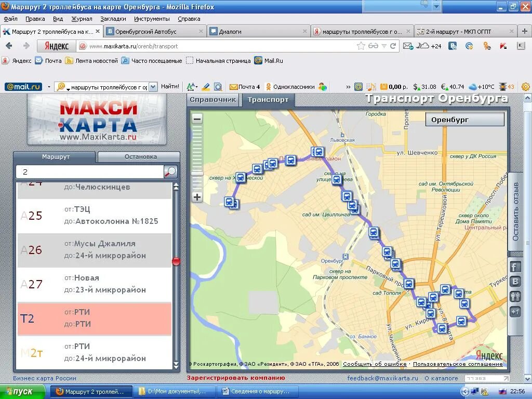The image size is (532, 399).
Task: Reload the page with refresh icon
Action: pos(393,46)
